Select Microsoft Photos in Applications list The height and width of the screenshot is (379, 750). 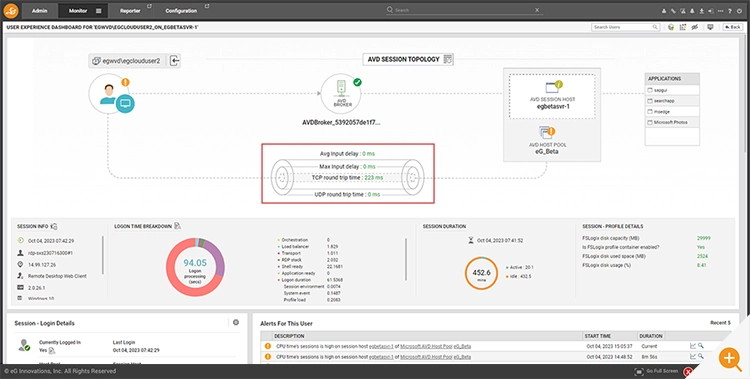pos(672,123)
